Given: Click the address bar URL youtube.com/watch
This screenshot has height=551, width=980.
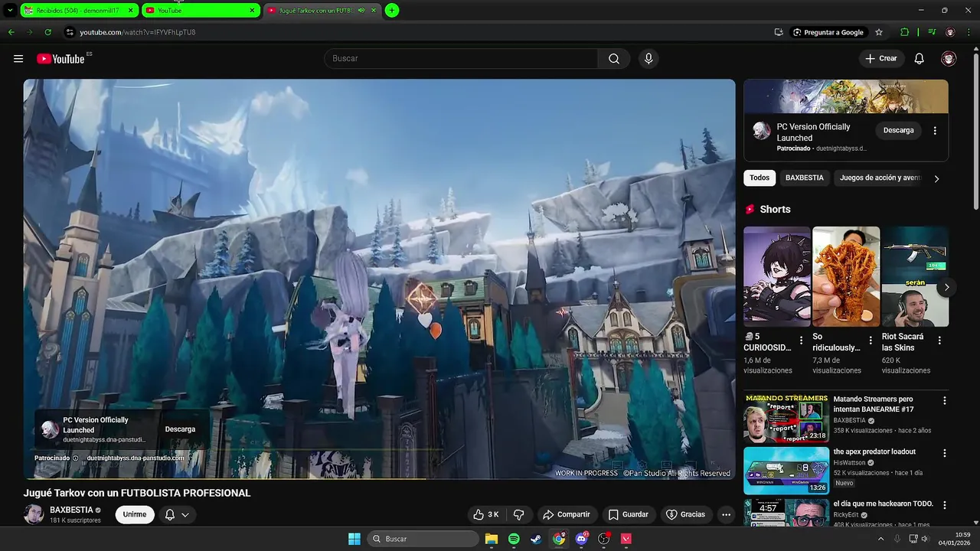Looking at the screenshot, I should click(x=138, y=32).
